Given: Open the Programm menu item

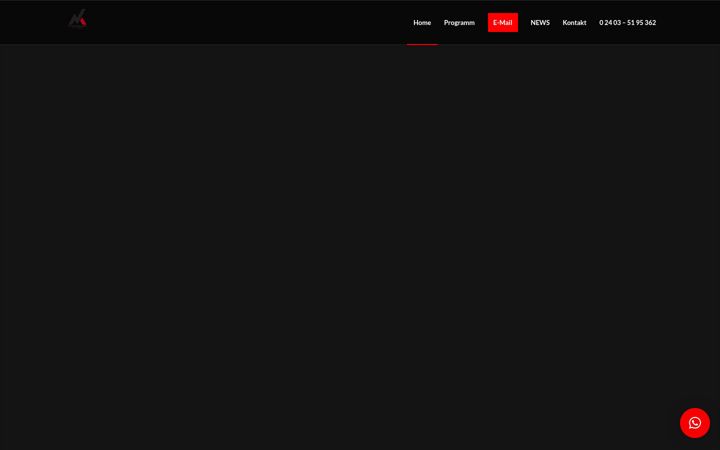Looking at the screenshot, I should [x=459, y=22].
